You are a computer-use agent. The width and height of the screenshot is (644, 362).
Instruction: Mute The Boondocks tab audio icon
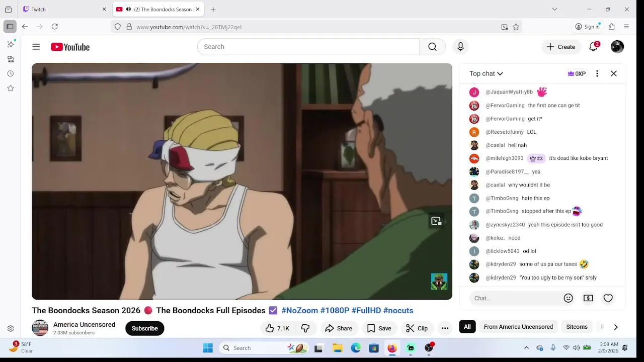tap(128, 9)
